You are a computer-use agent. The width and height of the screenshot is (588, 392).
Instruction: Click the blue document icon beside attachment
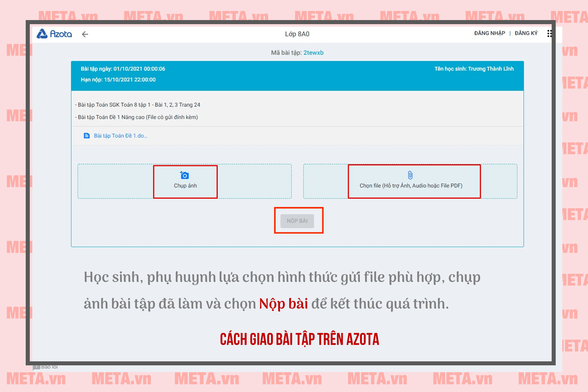click(x=87, y=136)
